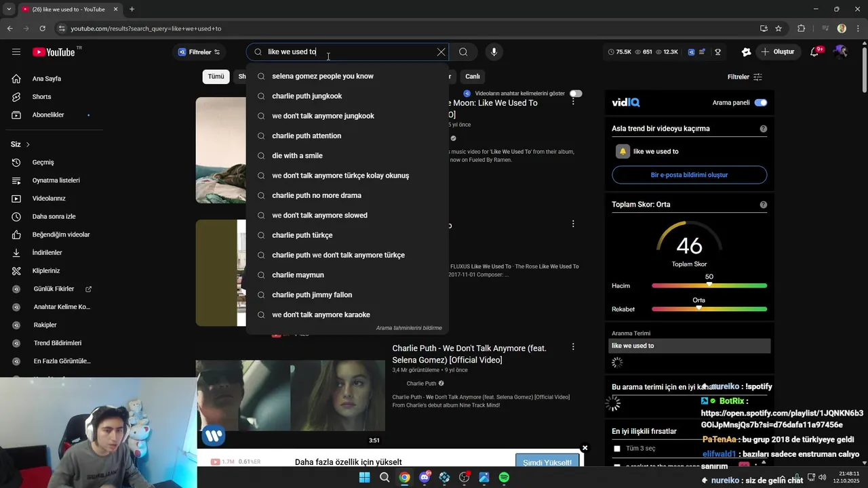The height and width of the screenshot is (488, 868).
Task: Open Charlie Puth We Don't Talk Anymore title
Action: tap(469, 354)
